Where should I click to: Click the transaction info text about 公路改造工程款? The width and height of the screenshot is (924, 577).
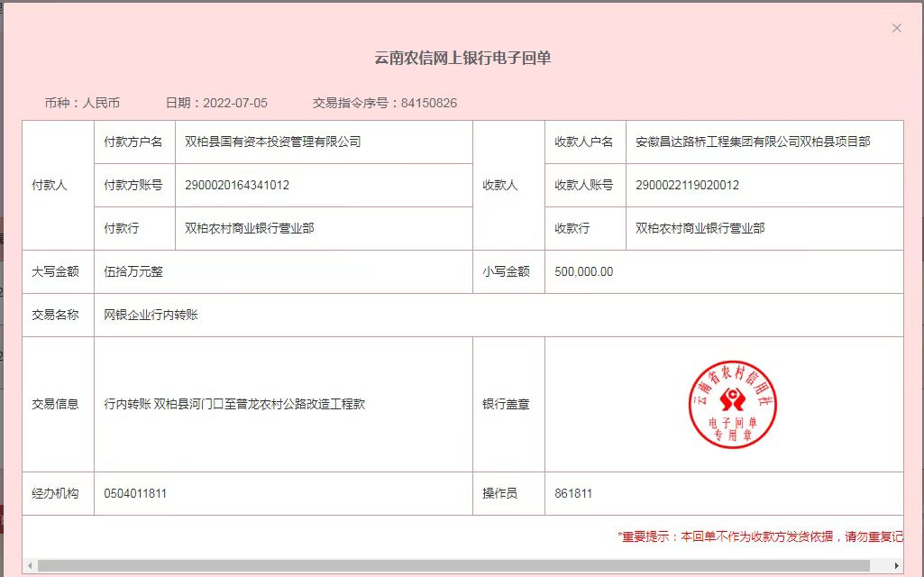234,405
